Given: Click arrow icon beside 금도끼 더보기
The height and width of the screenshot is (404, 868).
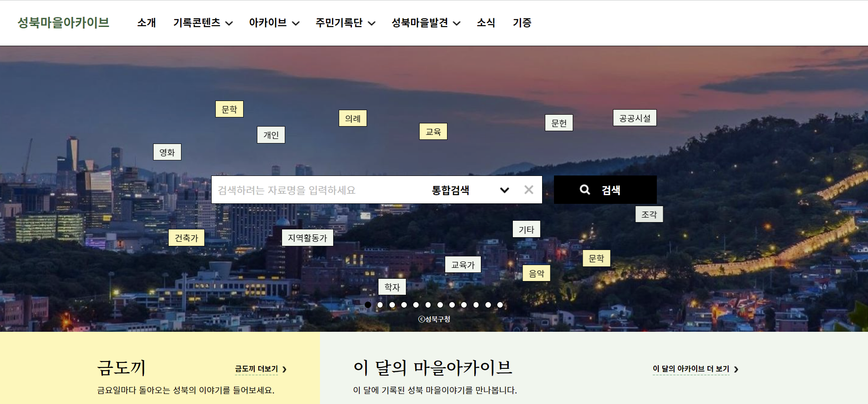Looking at the screenshot, I should click(284, 369).
